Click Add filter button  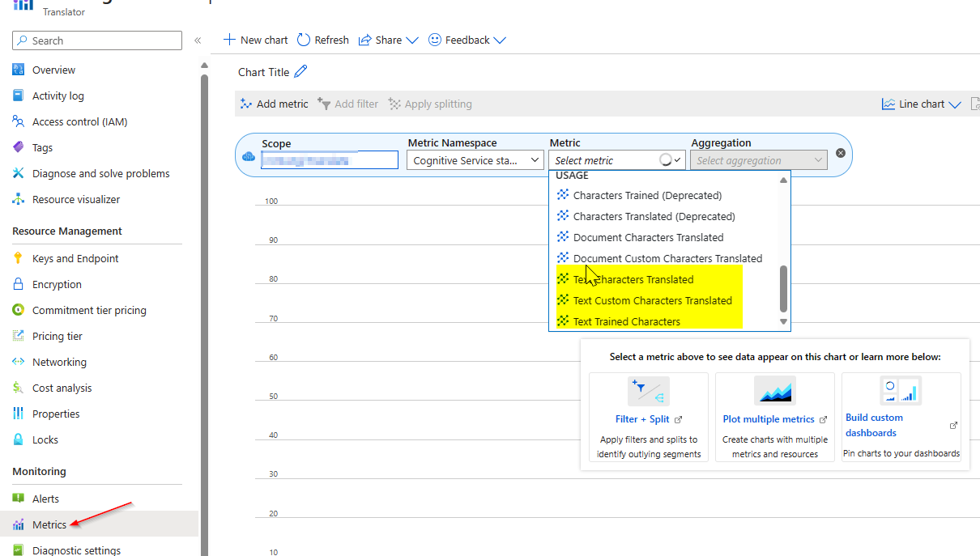tap(348, 104)
